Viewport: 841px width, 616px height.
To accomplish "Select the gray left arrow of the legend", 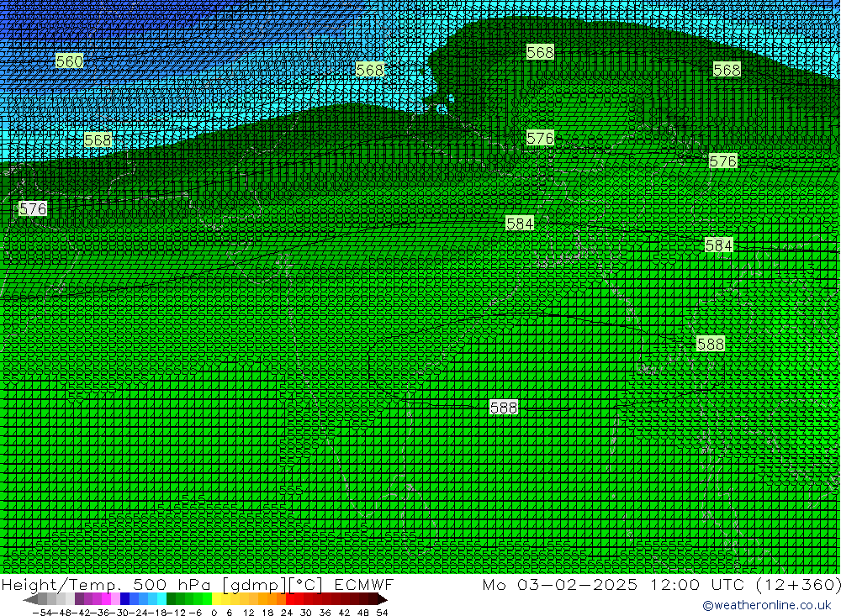I will (x=30, y=599).
